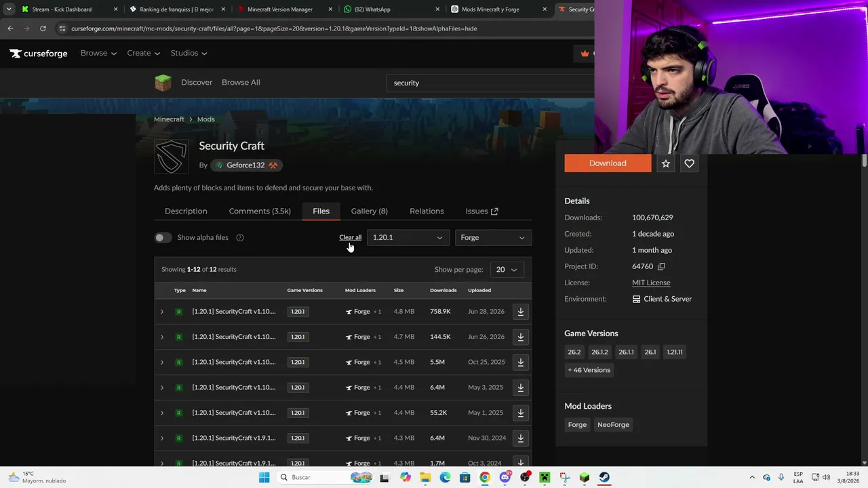
Task: Open the Windows Start menu
Action: coord(264,477)
